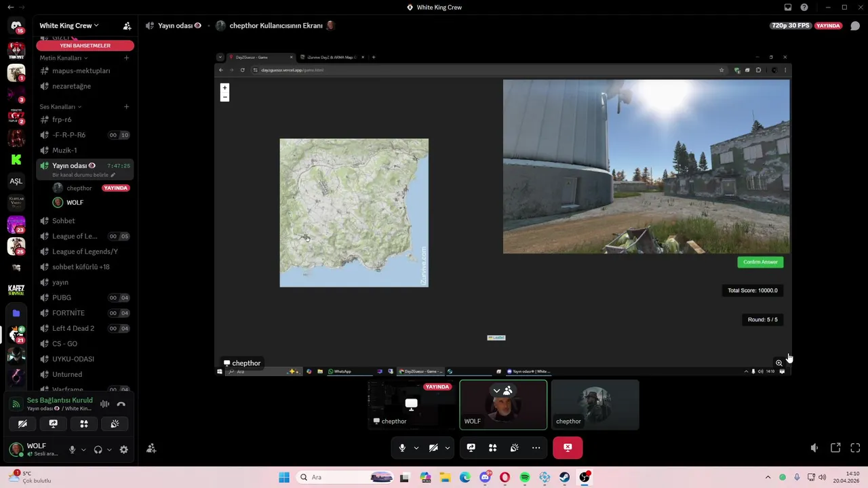The width and height of the screenshot is (868, 488).
Task: Click the Windows taskbar search box Ara
Action: tap(344, 477)
